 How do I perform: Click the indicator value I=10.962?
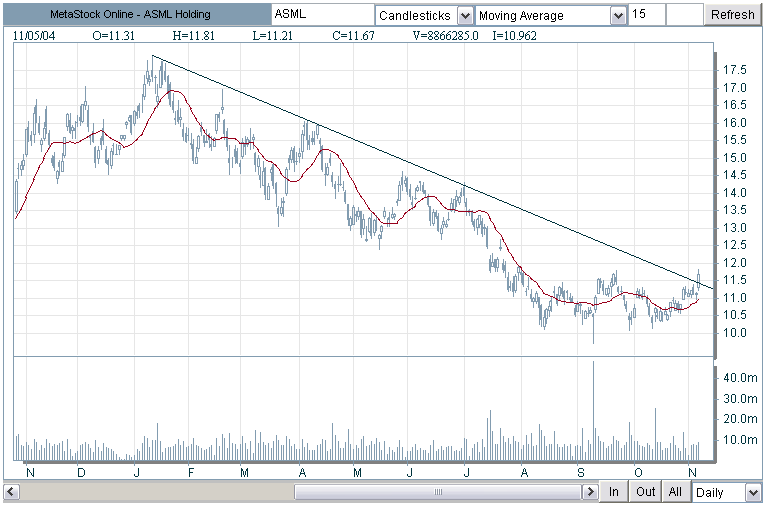tap(514, 36)
